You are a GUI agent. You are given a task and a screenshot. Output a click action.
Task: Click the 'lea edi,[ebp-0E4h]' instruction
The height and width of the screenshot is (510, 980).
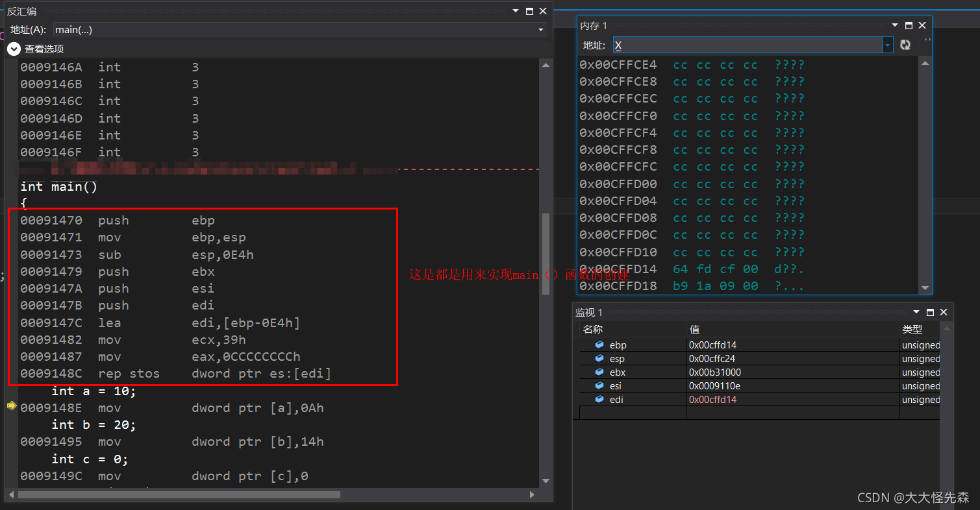click(160, 322)
